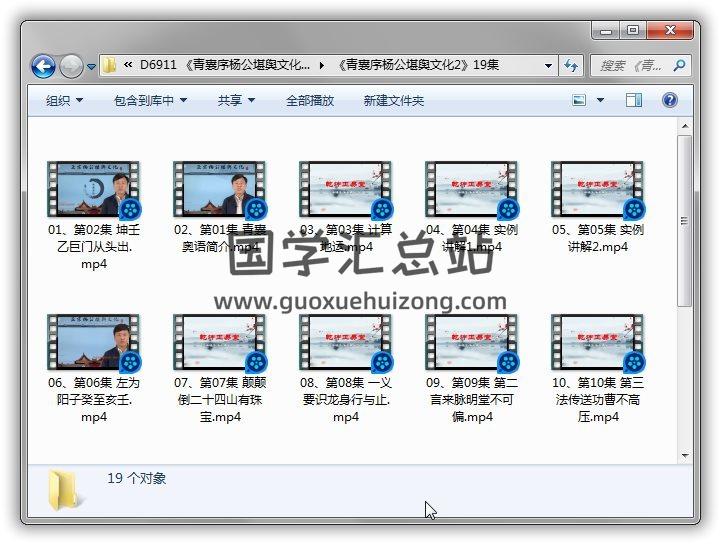Image resolution: width=721 pixels, height=545 pixels.
Task: Toggle the preview pane button
Action: tap(634, 100)
